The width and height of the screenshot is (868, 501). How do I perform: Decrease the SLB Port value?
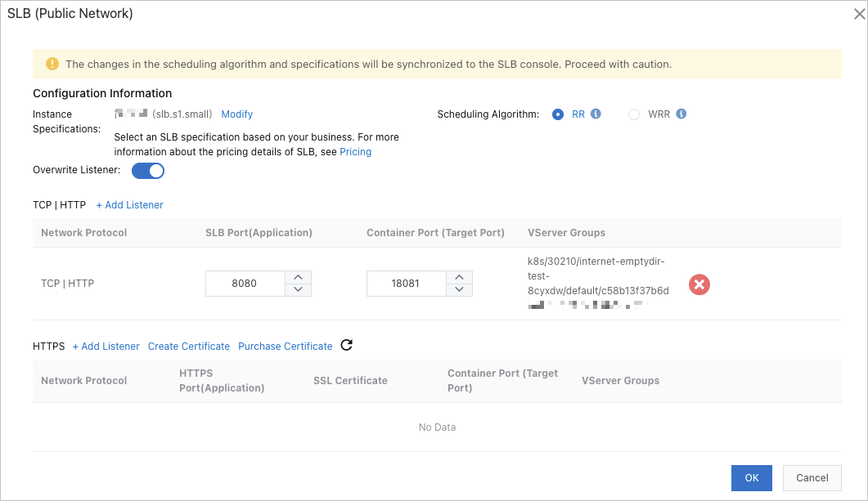298,289
